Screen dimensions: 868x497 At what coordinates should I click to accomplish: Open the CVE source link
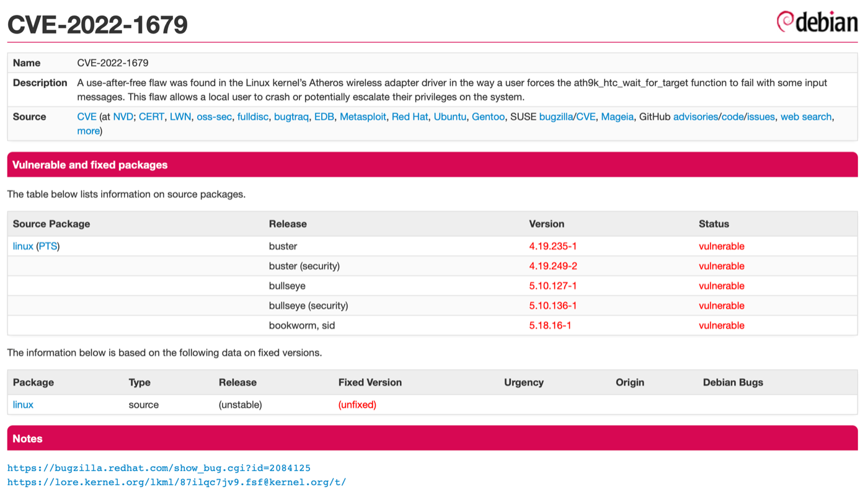[87, 117]
